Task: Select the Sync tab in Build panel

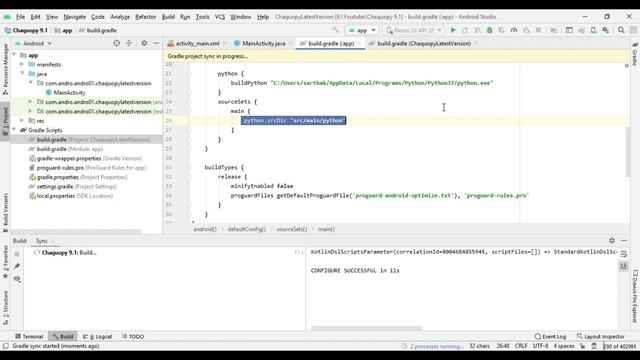Action: coord(42,241)
